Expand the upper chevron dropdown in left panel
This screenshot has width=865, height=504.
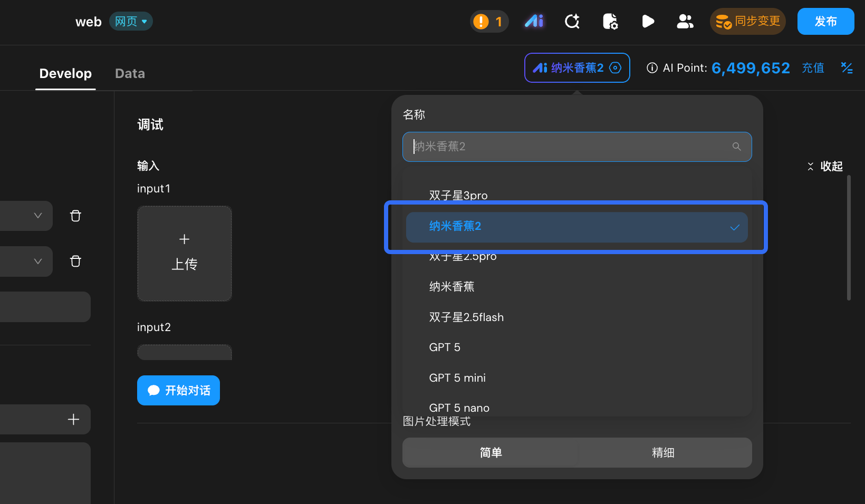pos(38,216)
